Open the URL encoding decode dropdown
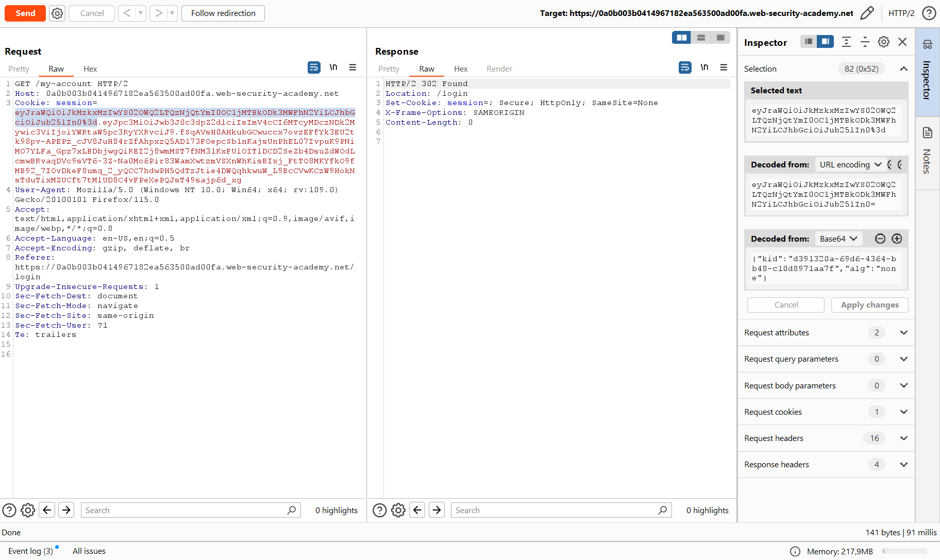Image resolution: width=940 pixels, height=560 pixels. click(851, 165)
